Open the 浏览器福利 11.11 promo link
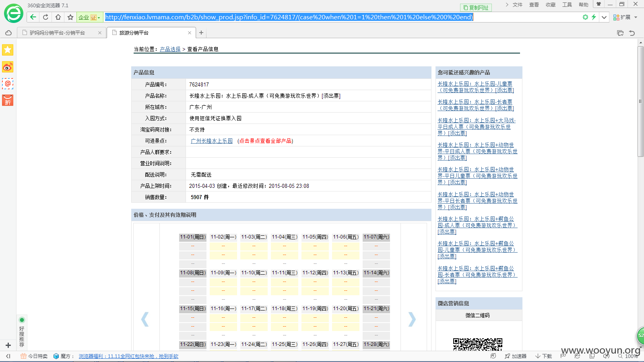Viewport: 644px width, 362px height. (128, 356)
